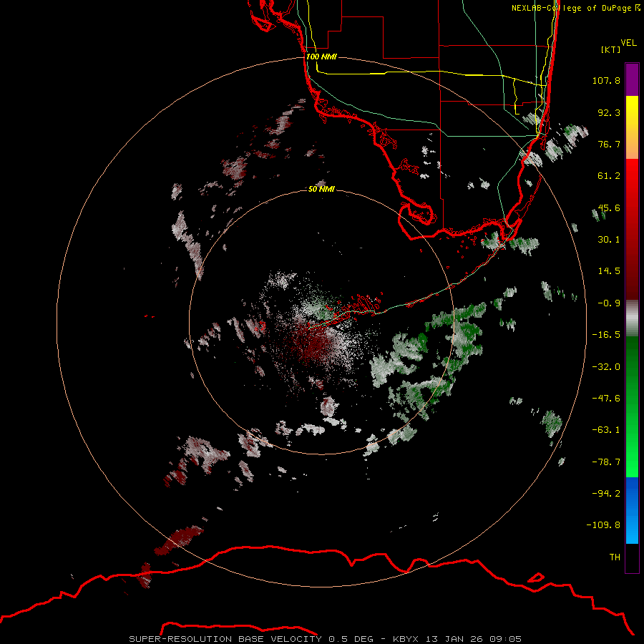Click the NEXLAB-College of DuPage credit text

[575, 8]
